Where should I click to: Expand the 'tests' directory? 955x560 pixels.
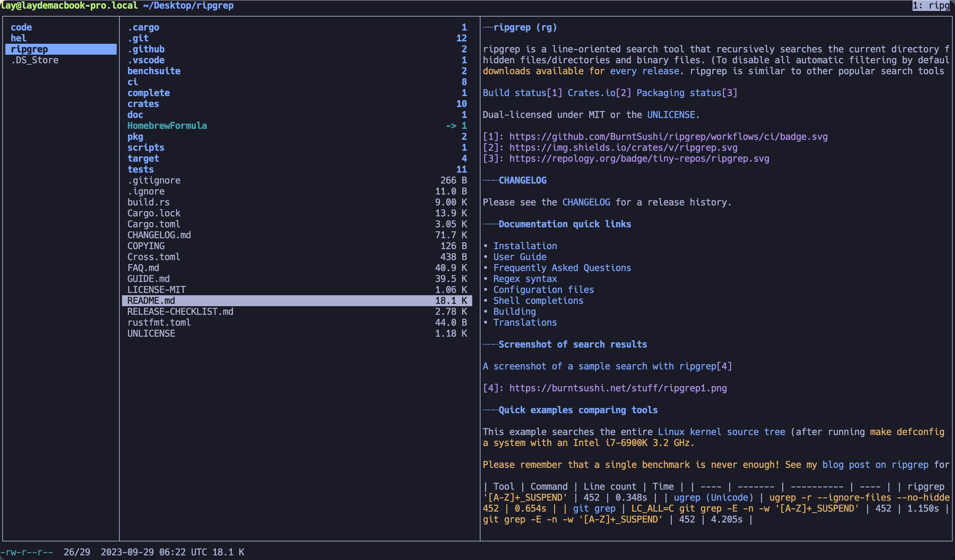140,169
